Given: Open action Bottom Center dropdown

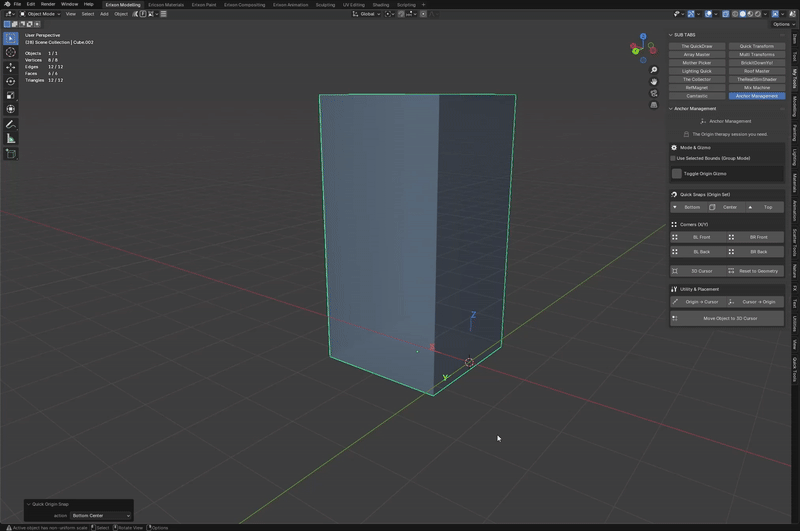Looking at the screenshot, I should click(101, 516).
